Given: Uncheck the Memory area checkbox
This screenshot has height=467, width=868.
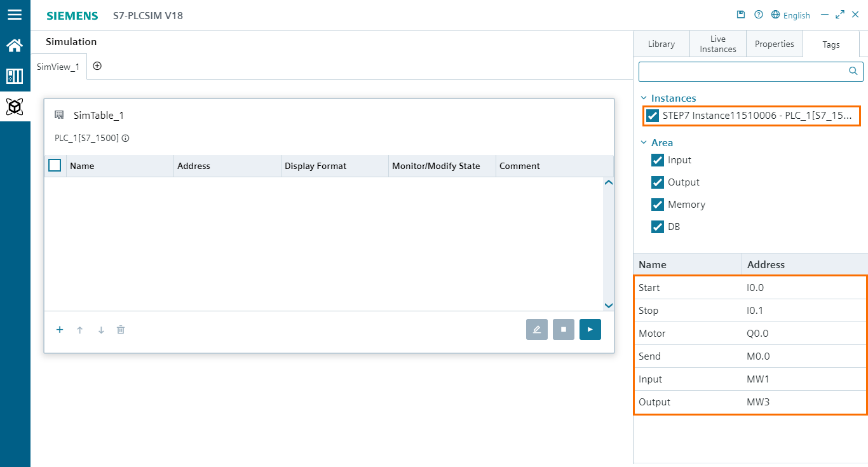Looking at the screenshot, I should [x=658, y=205].
